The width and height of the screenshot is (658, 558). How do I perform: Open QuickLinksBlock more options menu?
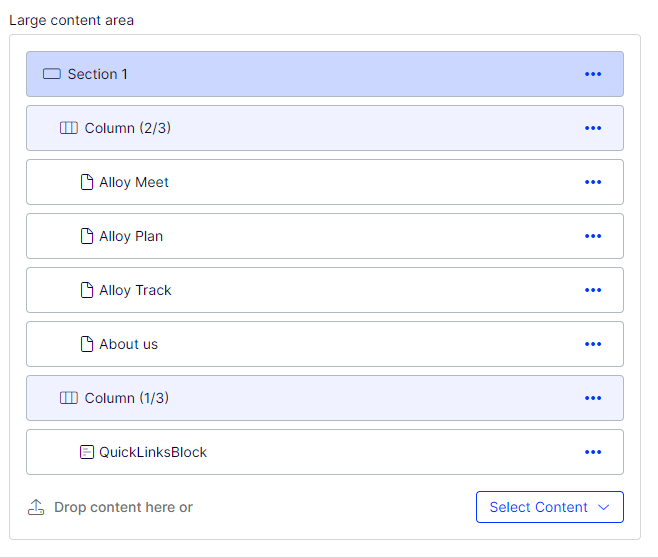(x=593, y=452)
